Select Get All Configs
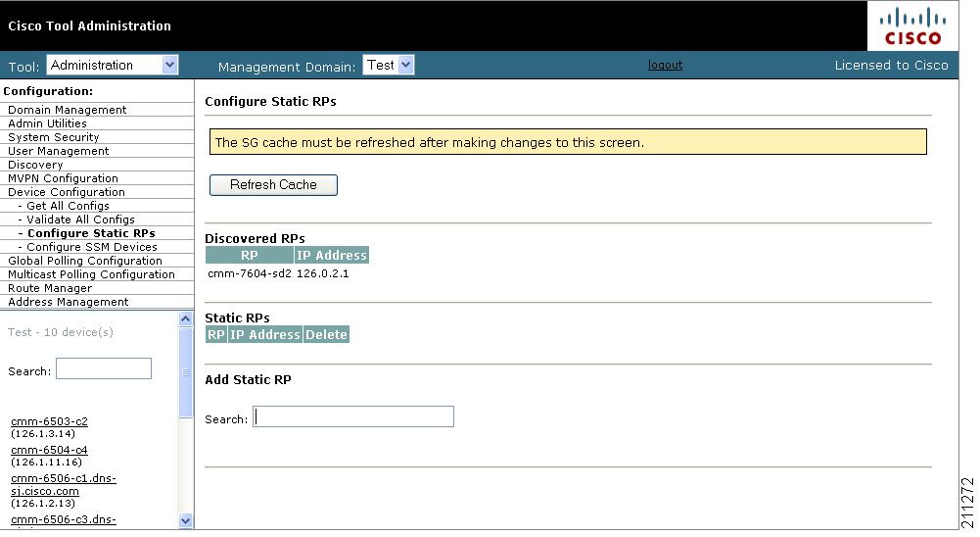The width and height of the screenshot is (980, 537). (68, 206)
